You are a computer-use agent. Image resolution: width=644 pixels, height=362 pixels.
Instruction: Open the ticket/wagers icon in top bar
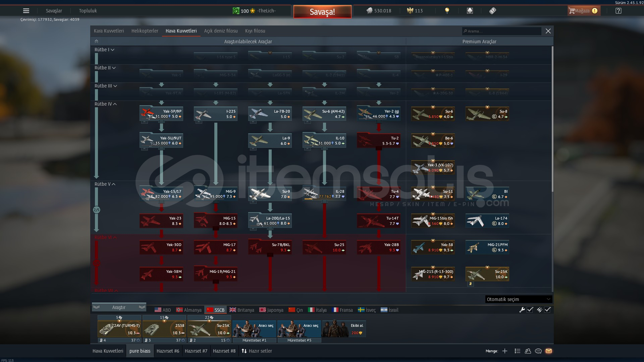click(x=492, y=11)
